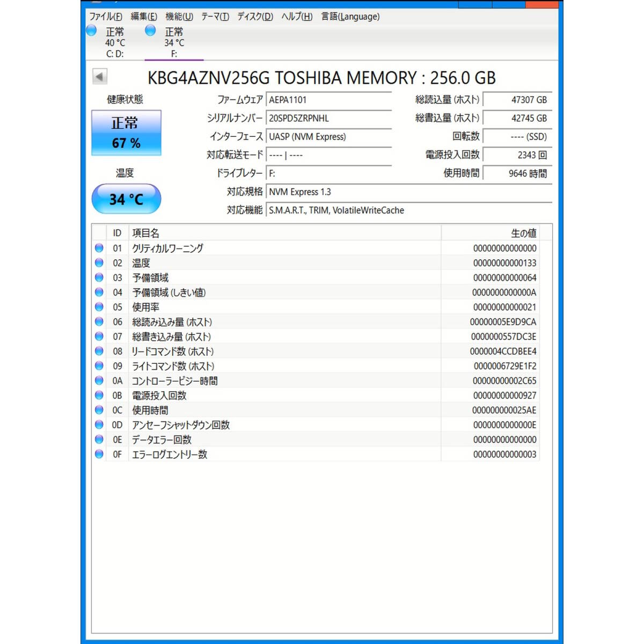Switch to the C: D: disk tab at 40 °C
Screen dimensions: 644x644
[x=115, y=42]
